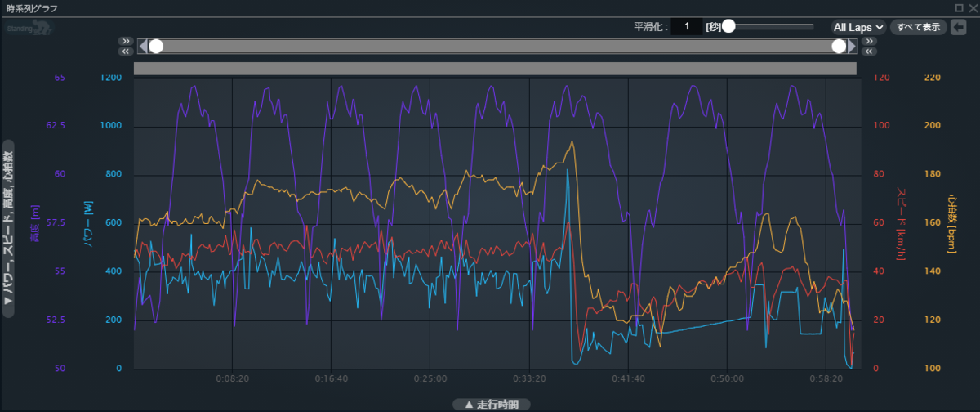Click the [秒] unit label
Screen dimensions: 980x412
coord(713,27)
